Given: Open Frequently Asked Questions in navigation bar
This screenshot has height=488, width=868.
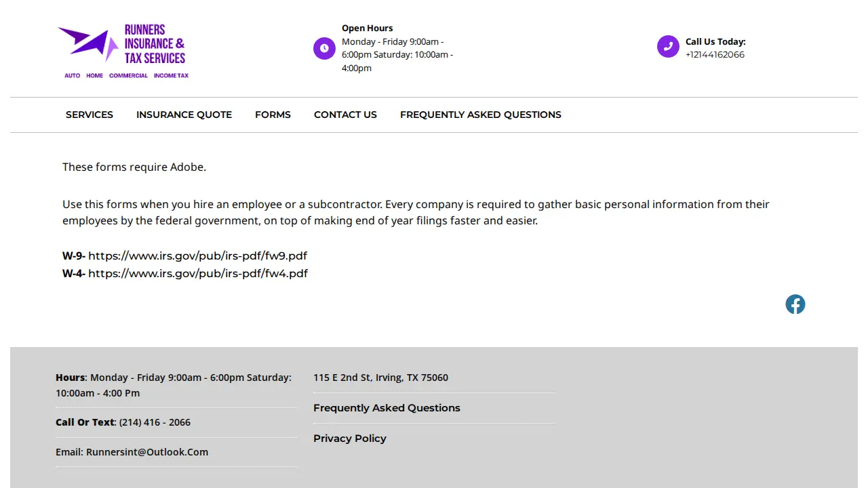Looking at the screenshot, I should pos(481,115).
